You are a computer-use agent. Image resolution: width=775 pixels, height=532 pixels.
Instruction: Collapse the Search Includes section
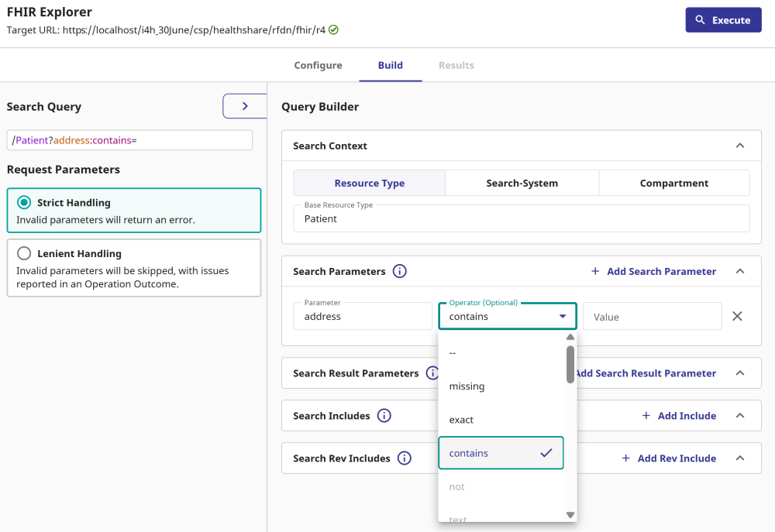click(740, 415)
